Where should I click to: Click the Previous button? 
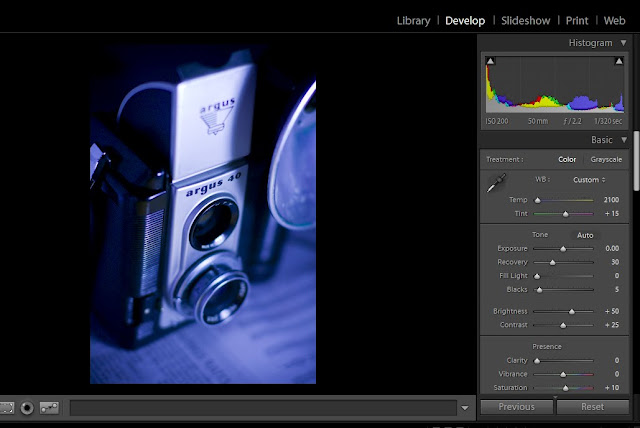click(516, 407)
